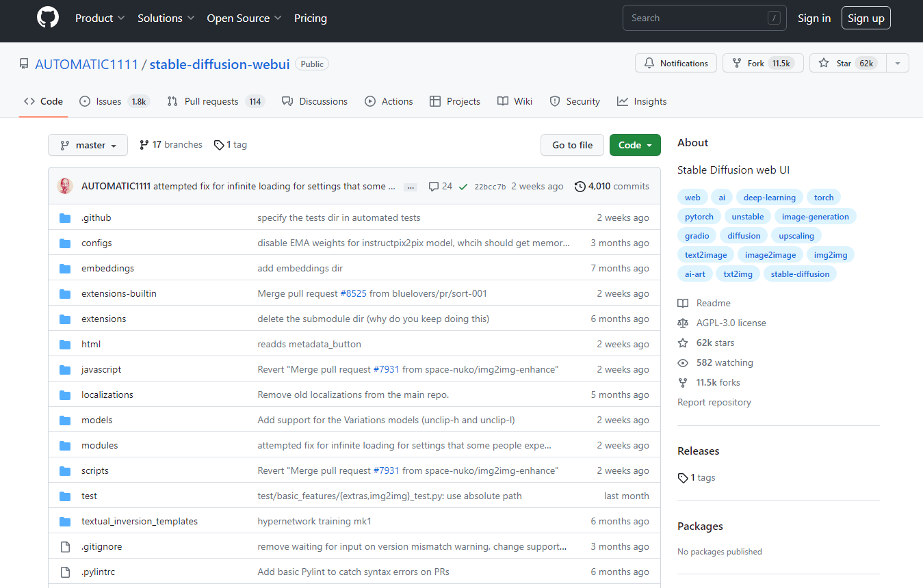Click the fork icon beside 11.5k forks
The image size is (923, 588).
[x=683, y=383]
